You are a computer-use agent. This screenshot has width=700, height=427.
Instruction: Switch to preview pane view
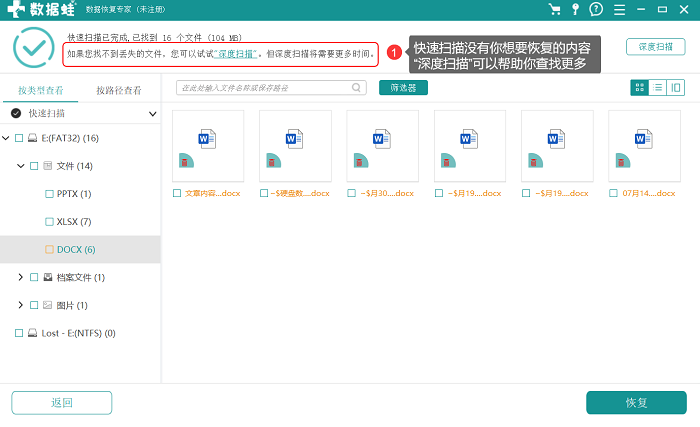click(675, 88)
